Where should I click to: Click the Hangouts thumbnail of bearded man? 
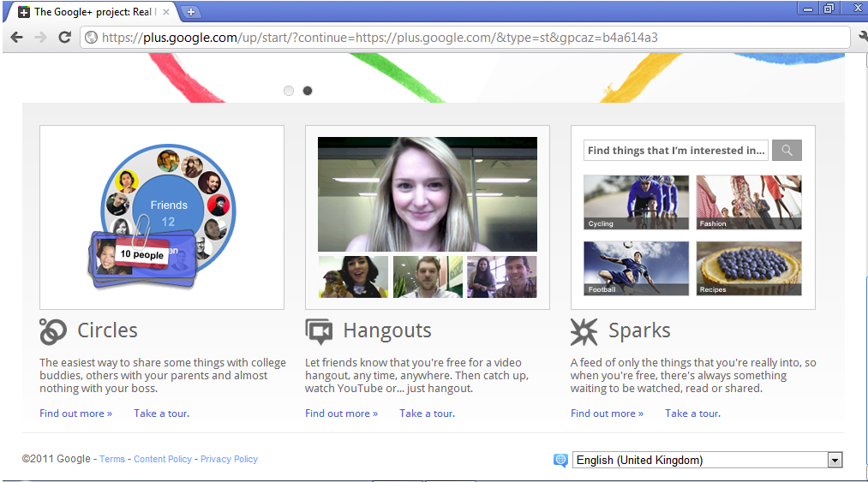pyautogui.click(x=428, y=277)
